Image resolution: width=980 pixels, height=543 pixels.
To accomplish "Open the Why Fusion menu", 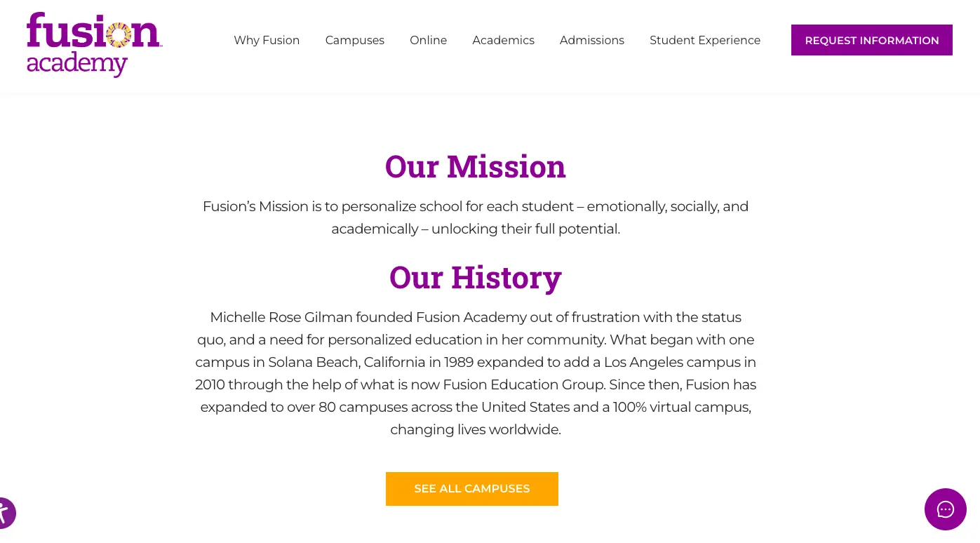I will point(267,41).
